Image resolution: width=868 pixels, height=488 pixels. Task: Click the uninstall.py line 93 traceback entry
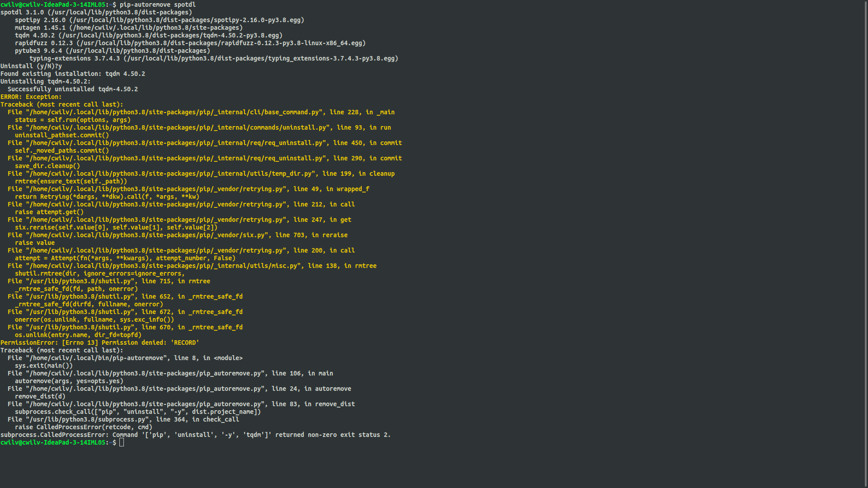click(199, 127)
